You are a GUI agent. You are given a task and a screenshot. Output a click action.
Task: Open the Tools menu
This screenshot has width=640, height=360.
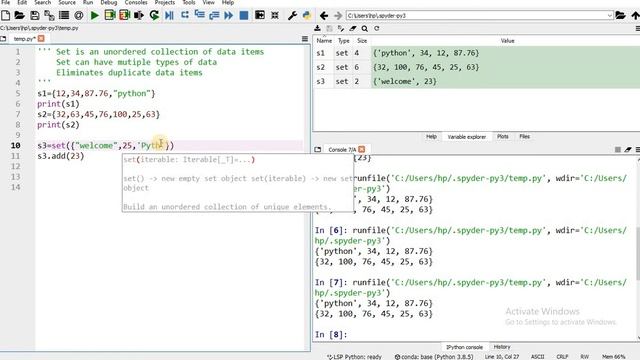click(189, 2)
